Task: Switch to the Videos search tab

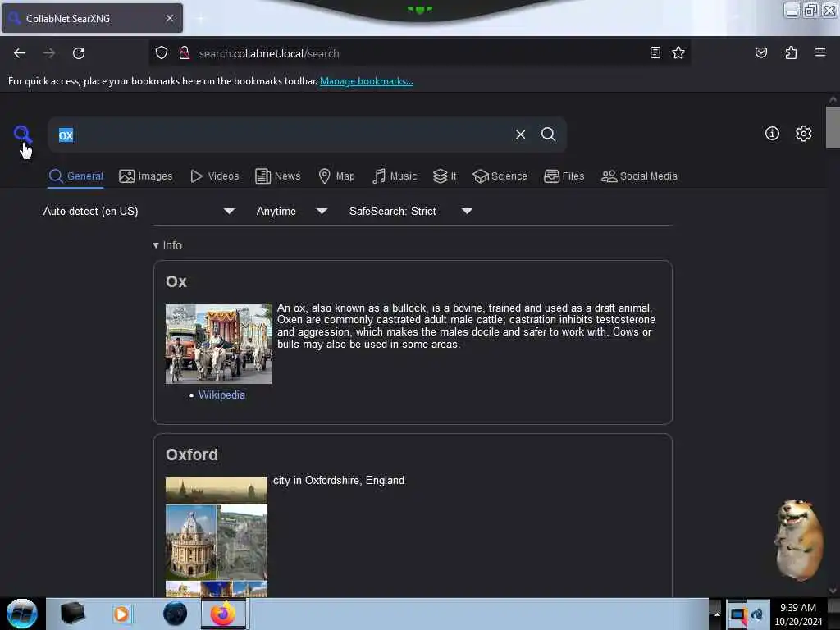Action: click(214, 176)
